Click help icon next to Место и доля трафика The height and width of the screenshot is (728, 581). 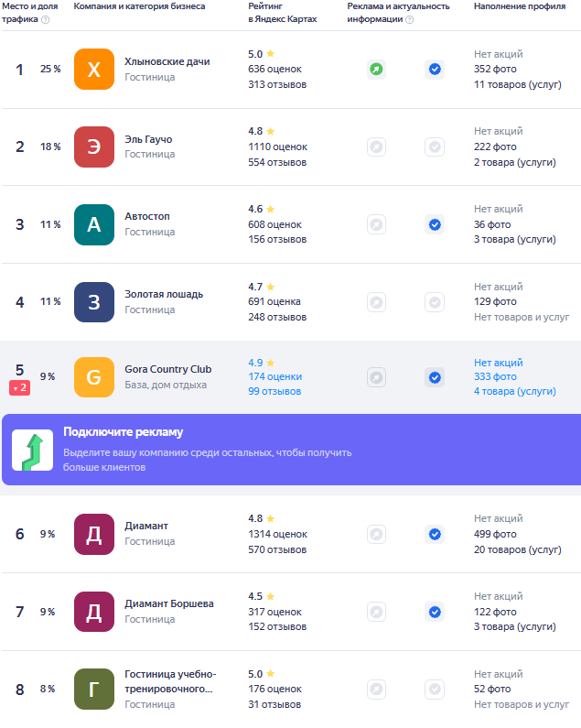point(46,19)
